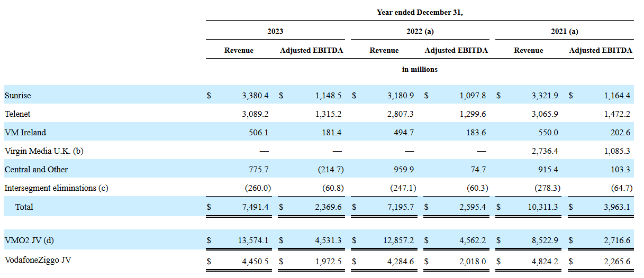Click VMO2 JV 2023 revenue 13,574.1
Viewport: 644px width, 278px height.
click(253, 241)
